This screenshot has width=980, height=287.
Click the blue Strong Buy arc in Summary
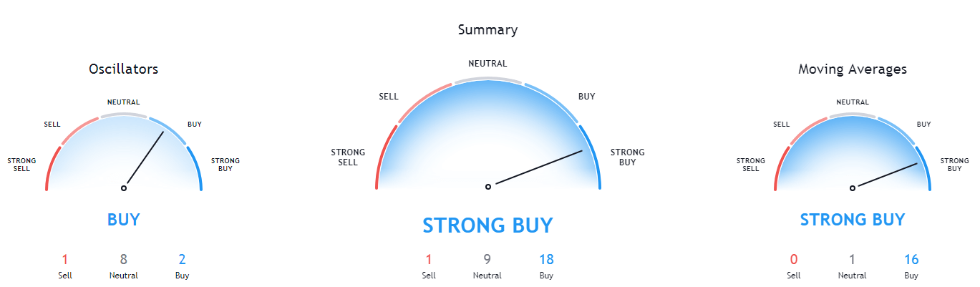point(592,156)
